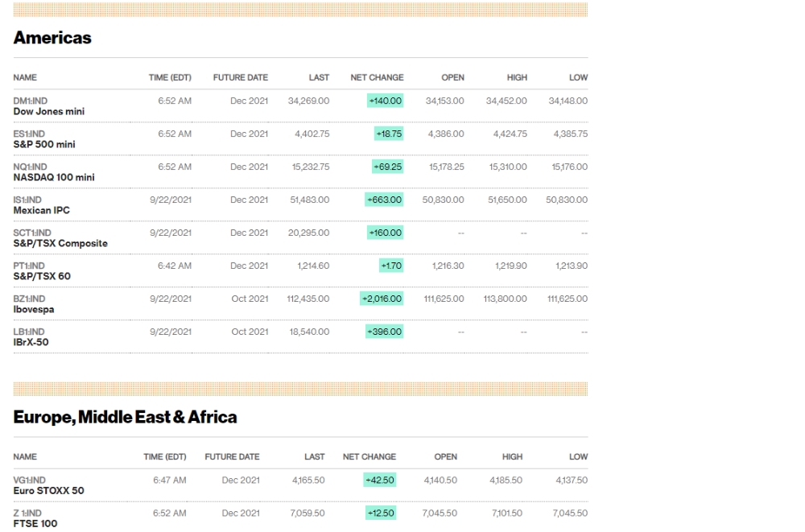Click the 51,483.00 last price value
The height and width of the screenshot is (532, 805).
coord(310,200)
